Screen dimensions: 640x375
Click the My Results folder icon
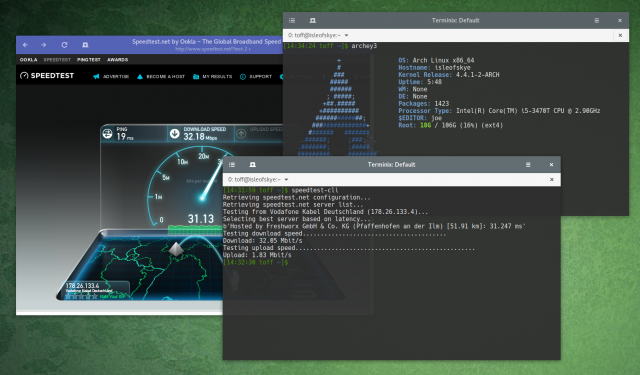196,76
